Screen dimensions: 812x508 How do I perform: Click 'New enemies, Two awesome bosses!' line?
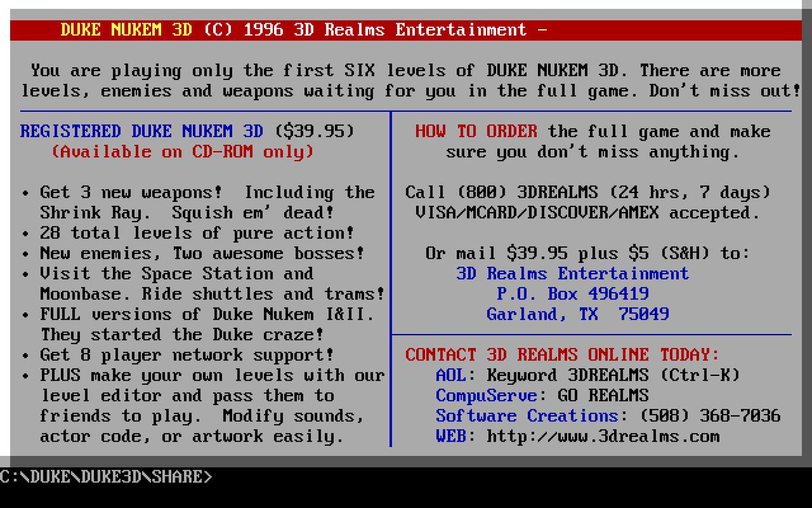tap(193, 253)
